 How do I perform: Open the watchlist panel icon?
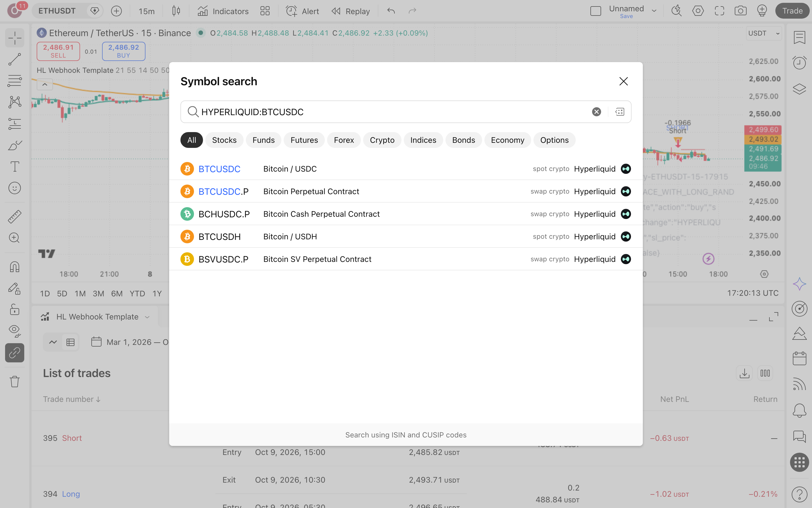pos(799,38)
